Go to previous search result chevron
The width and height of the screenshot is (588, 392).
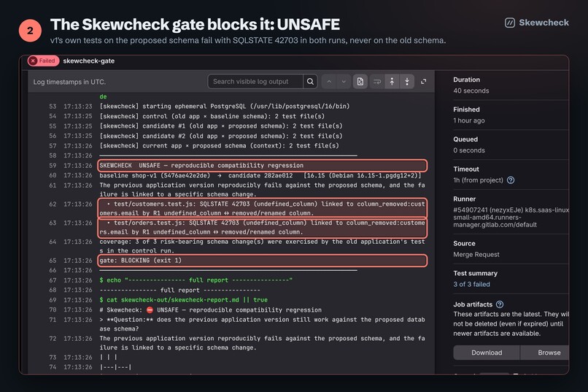(x=329, y=82)
